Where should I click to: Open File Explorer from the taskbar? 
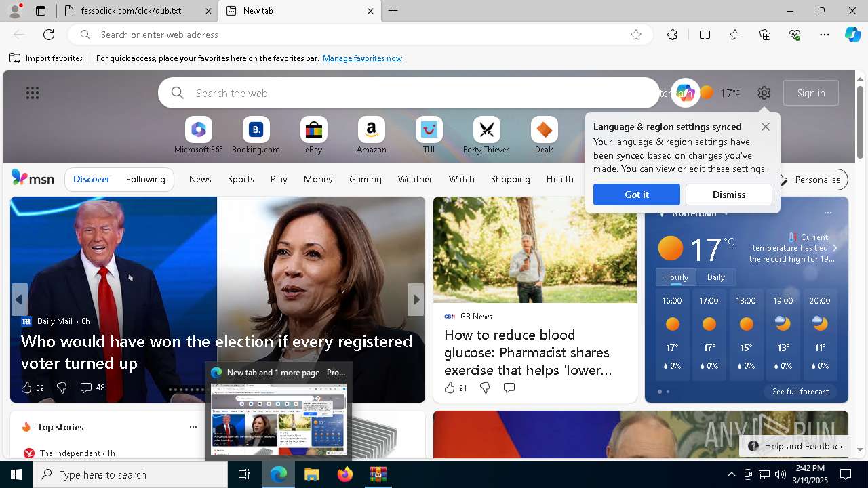tap(312, 474)
